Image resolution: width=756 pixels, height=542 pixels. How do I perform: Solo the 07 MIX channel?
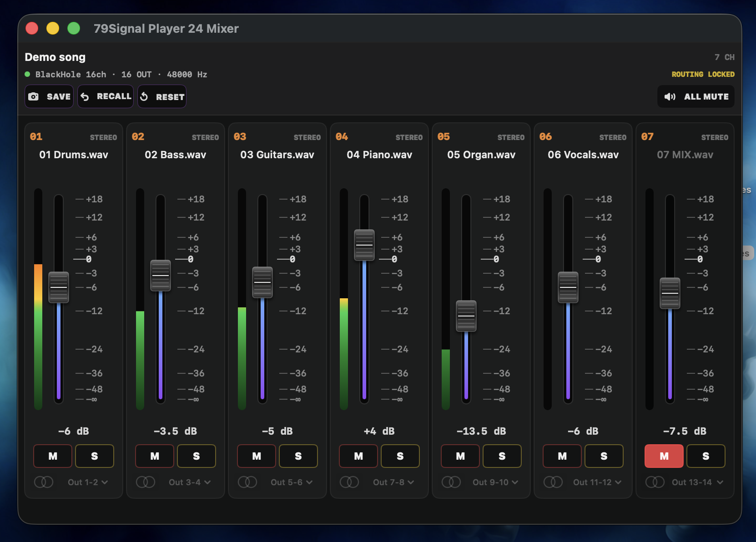tap(706, 456)
